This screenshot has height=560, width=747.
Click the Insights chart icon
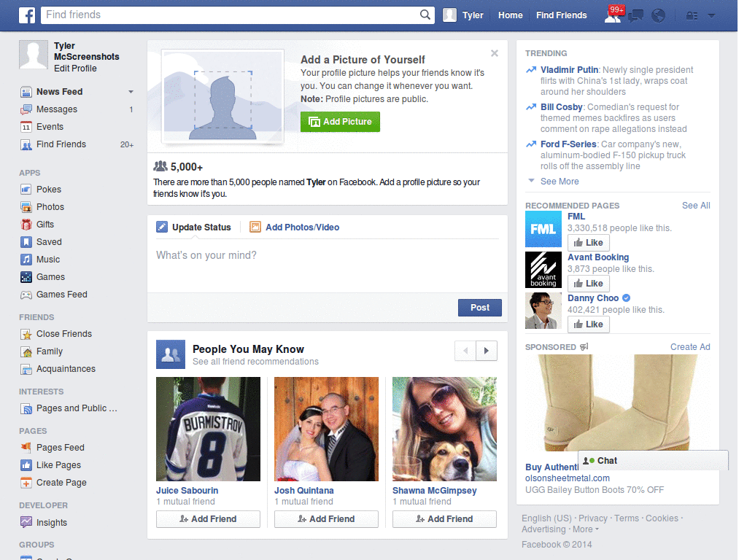[x=26, y=522]
